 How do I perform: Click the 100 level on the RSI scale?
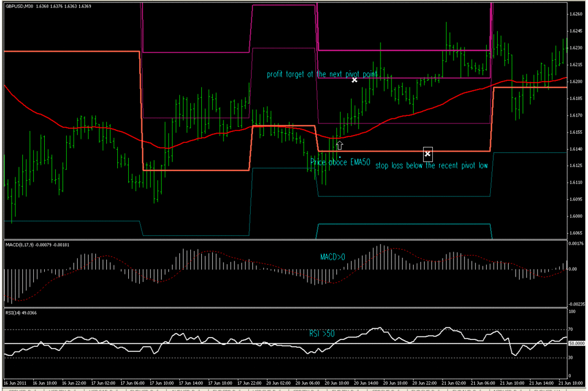pos(572,312)
